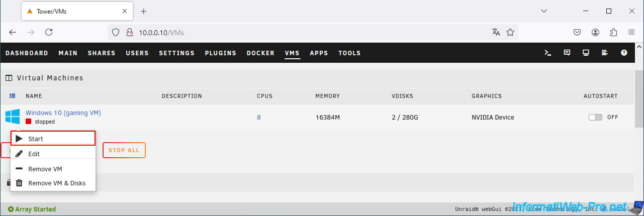This screenshot has height=216, width=644.
Task: Click the list view icon beside NAME
Action: [x=13, y=96]
